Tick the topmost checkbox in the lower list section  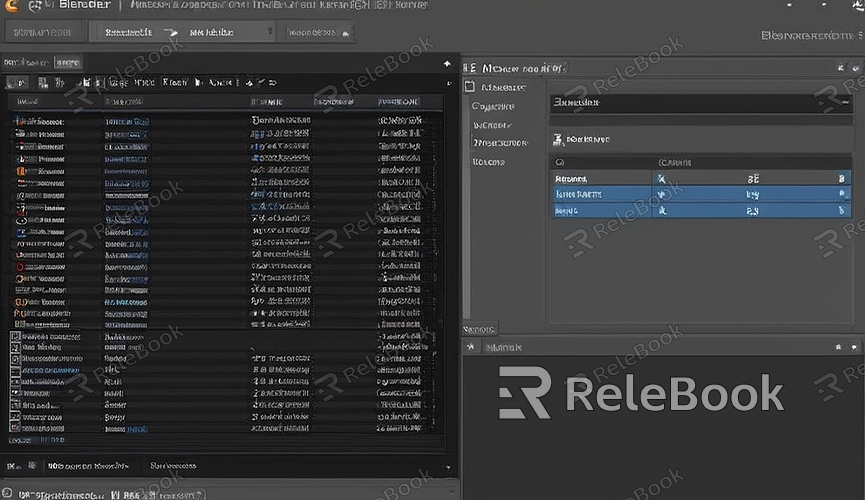tap(15, 336)
